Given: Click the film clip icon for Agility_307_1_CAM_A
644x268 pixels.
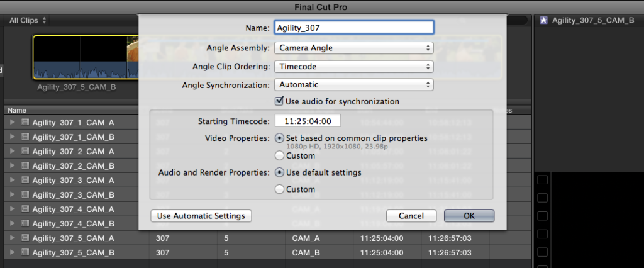Looking at the screenshot, I should click(x=25, y=122).
